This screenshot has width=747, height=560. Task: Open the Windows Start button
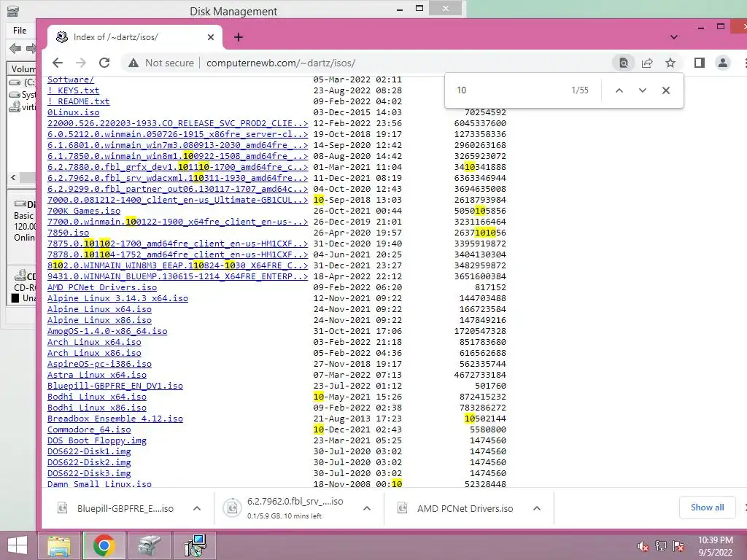click(18, 545)
